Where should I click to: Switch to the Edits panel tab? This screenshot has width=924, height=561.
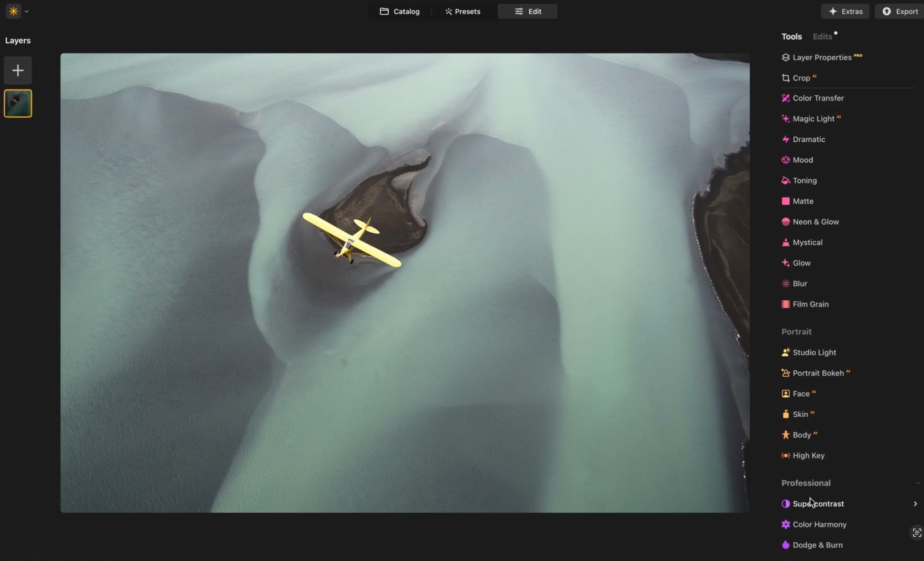[x=822, y=36]
